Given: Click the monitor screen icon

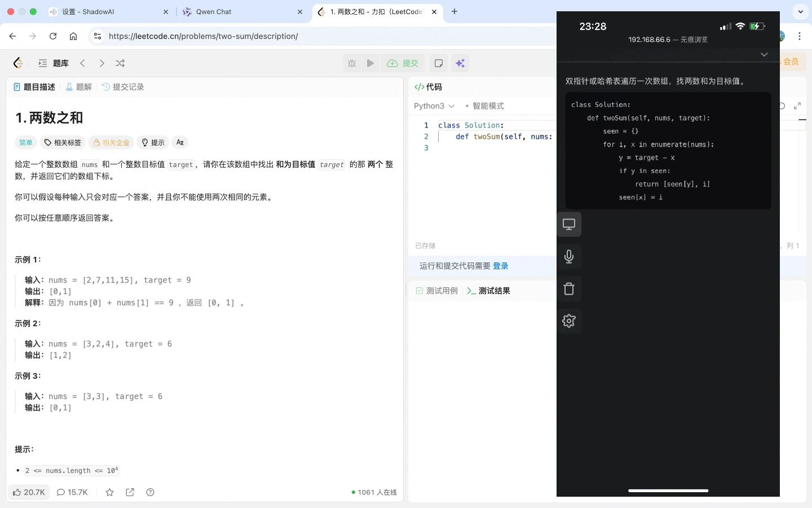Looking at the screenshot, I should (569, 225).
